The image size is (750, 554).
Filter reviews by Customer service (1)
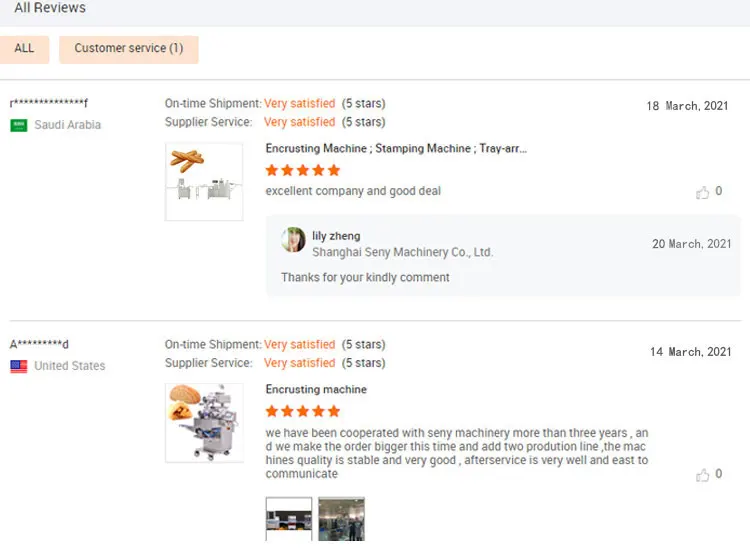coord(129,48)
